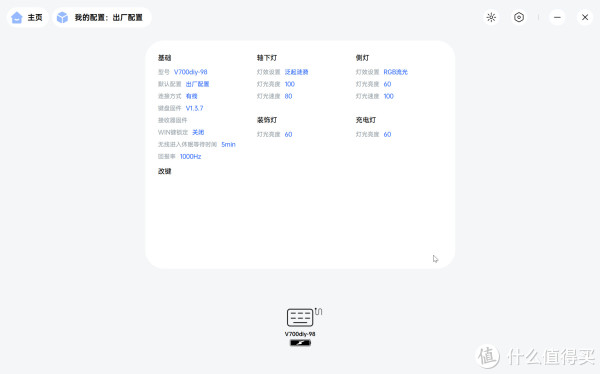Image resolution: width=600 pixels, height=374 pixels.
Task: Toggle the sun-shaped theme icon
Action: 491,17
